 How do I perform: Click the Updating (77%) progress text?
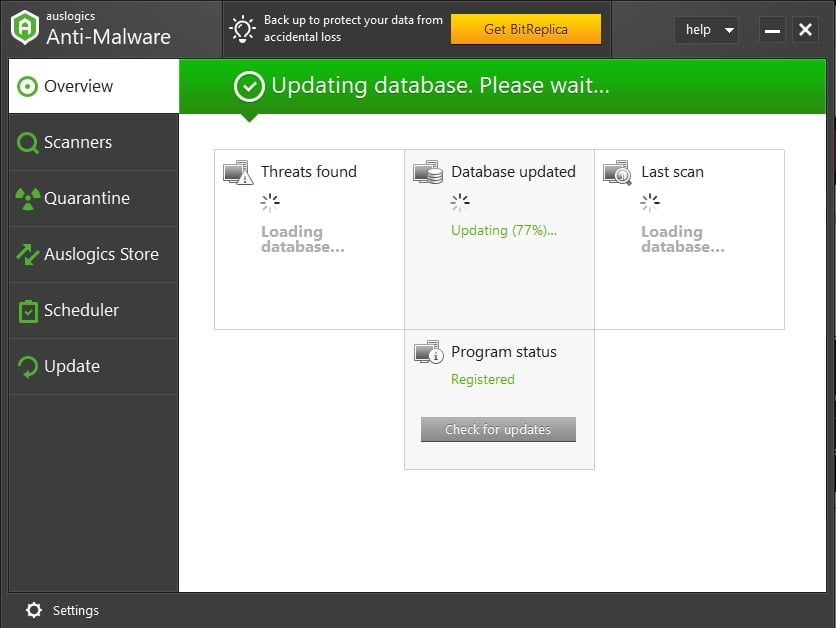(x=504, y=230)
